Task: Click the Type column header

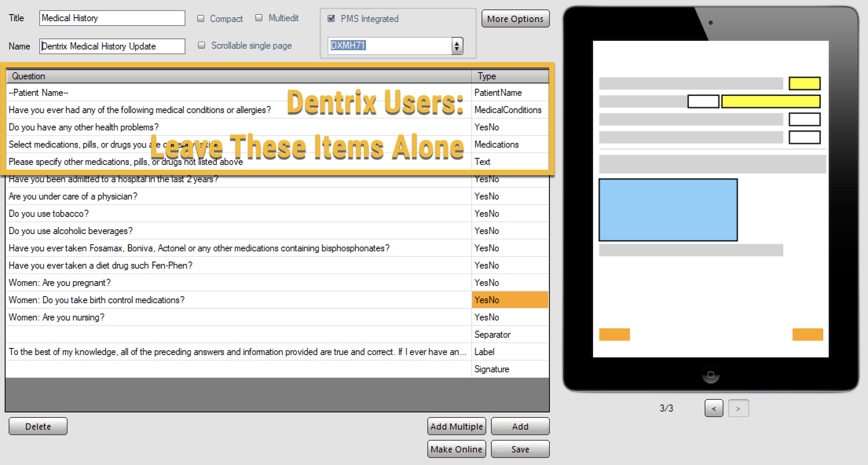Action: [x=510, y=76]
